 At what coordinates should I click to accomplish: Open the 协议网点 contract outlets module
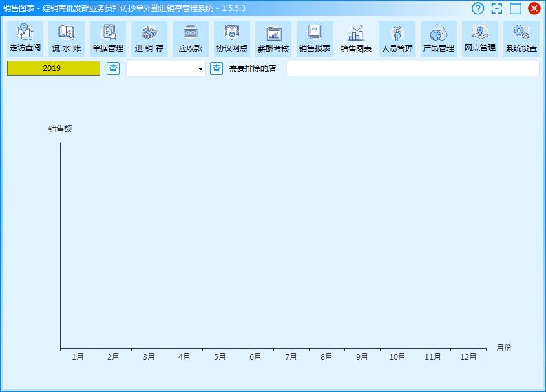coord(232,39)
